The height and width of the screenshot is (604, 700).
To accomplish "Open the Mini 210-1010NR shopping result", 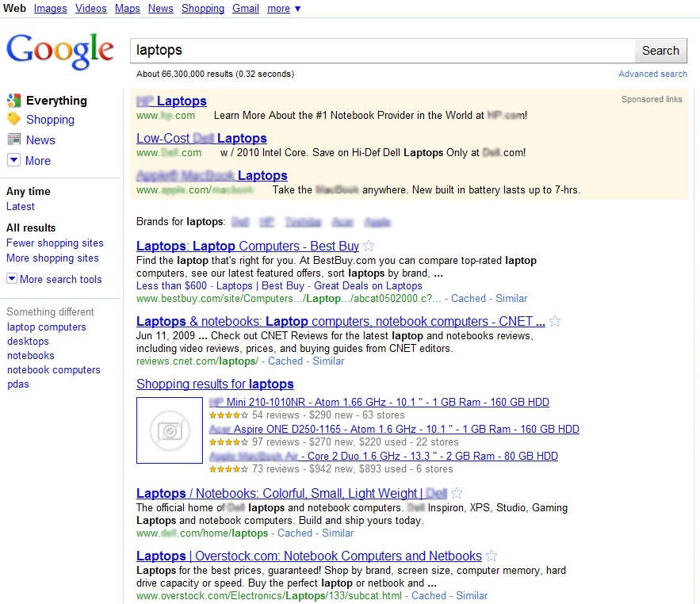I will 379,402.
